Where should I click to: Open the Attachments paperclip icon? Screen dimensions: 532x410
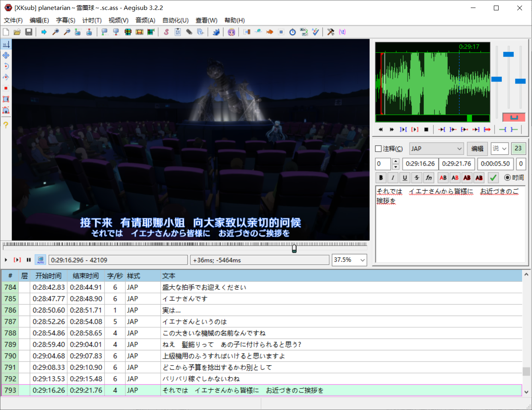tap(189, 32)
